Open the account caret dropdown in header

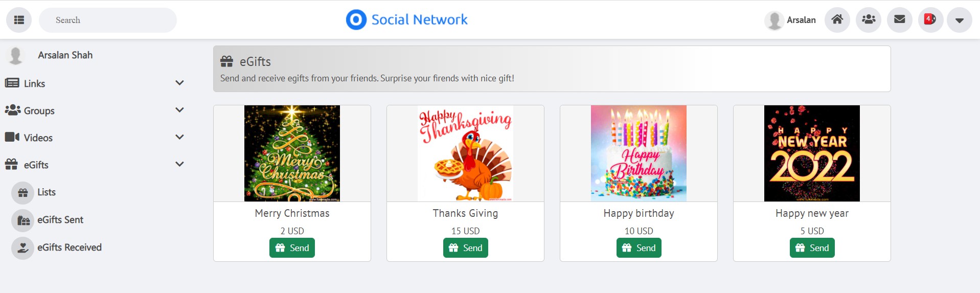[959, 20]
